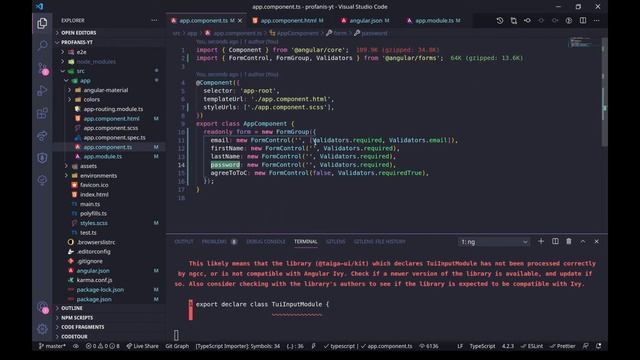This screenshot has height=360, width=640.
Task: Kill terminal with trash icon
Action: (x=569, y=242)
